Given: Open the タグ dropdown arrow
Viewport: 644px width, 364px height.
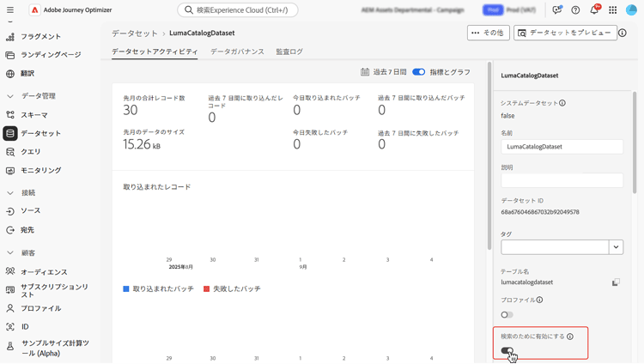Looking at the screenshot, I should [616, 247].
